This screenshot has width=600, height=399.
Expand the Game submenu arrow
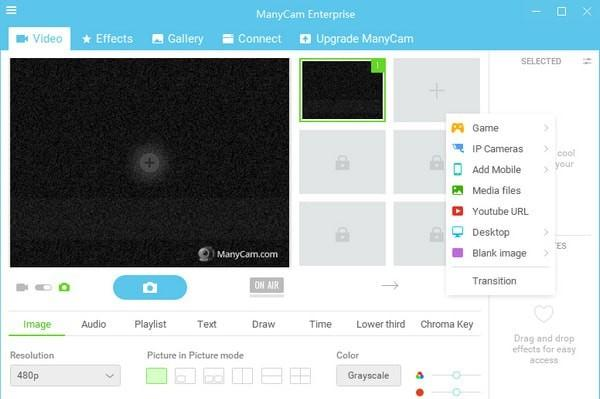(x=546, y=128)
